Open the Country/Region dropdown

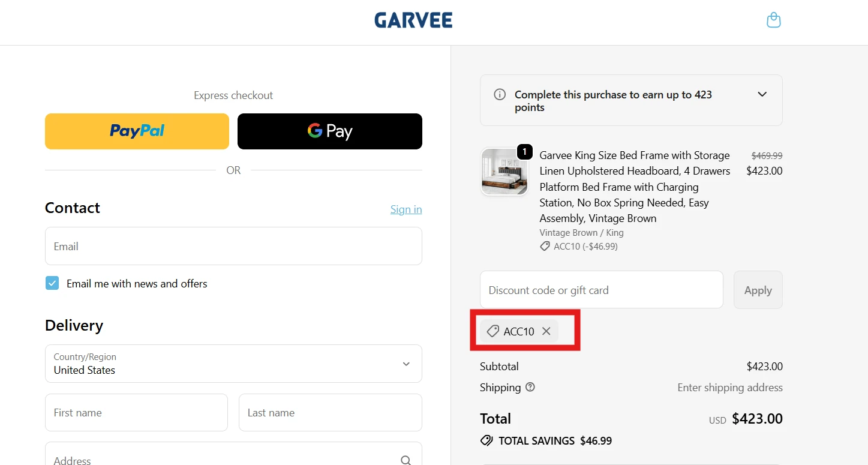[233, 364]
